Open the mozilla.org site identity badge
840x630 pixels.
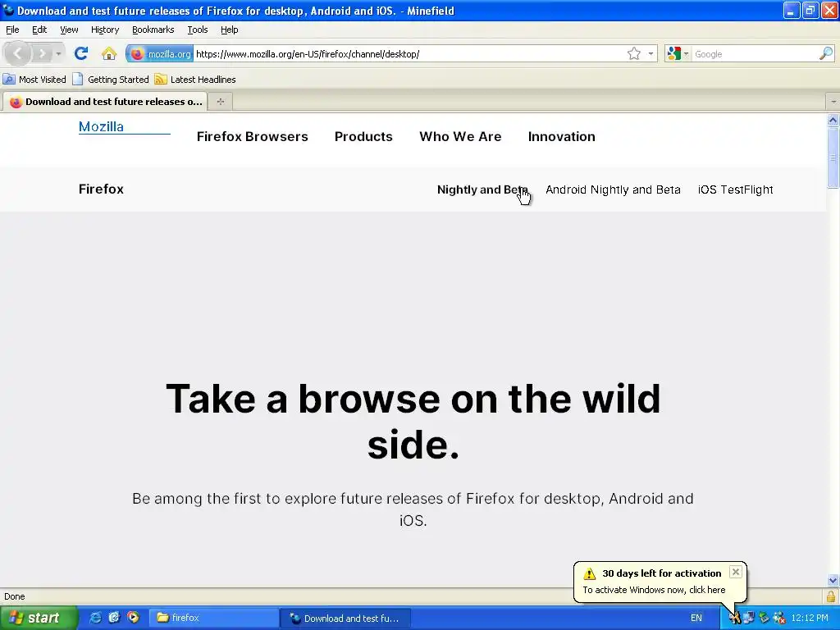[160, 53]
